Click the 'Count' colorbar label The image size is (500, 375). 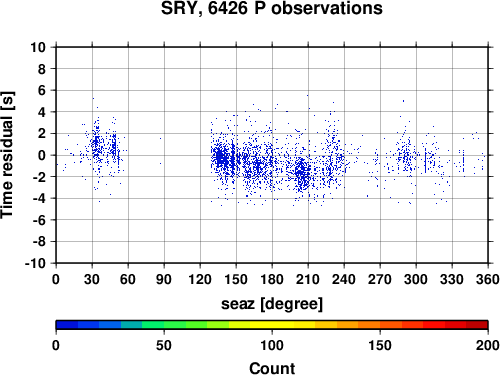coord(272,368)
